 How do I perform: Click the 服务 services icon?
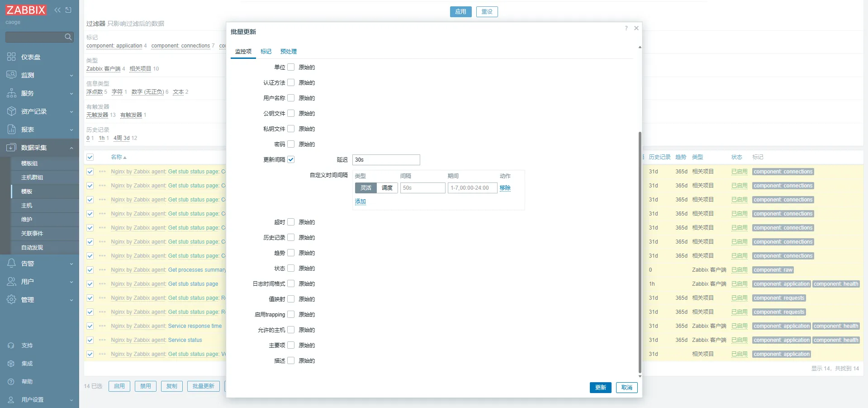[x=11, y=93]
